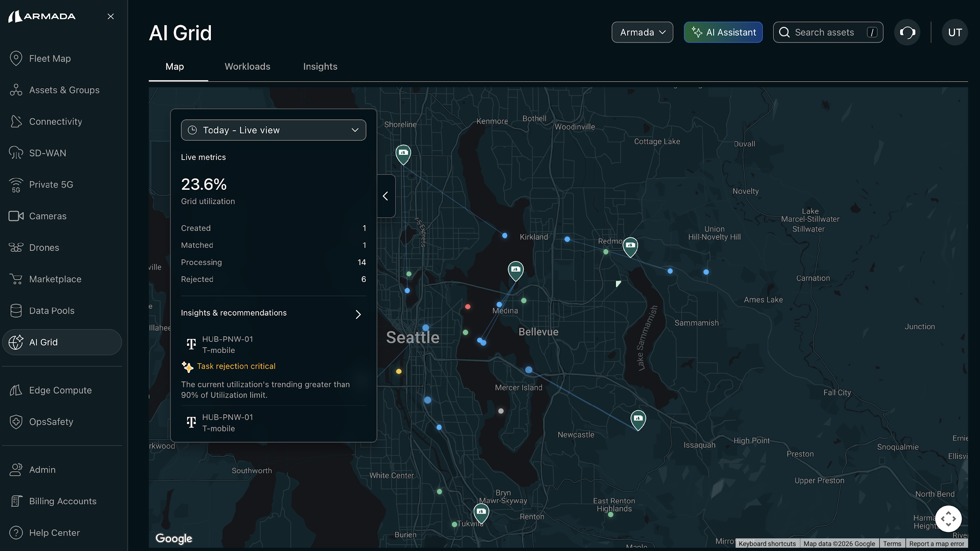Switch to the Workloads tab
This screenshot has height=551, width=980.
tap(247, 66)
